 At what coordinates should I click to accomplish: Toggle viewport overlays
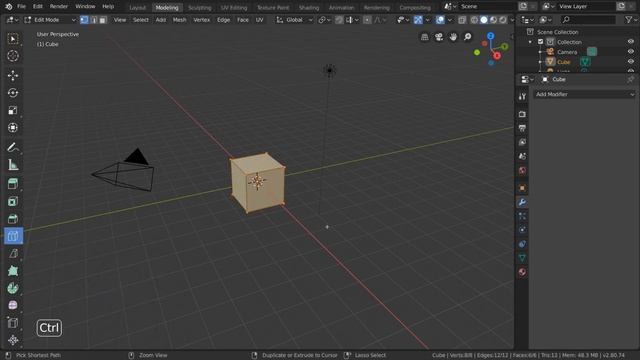(x=440, y=20)
